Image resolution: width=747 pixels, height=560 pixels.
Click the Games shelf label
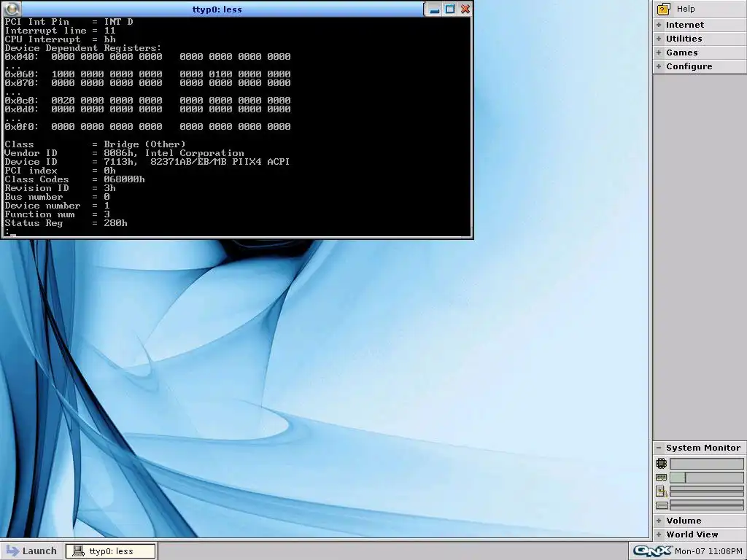tap(682, 52)
